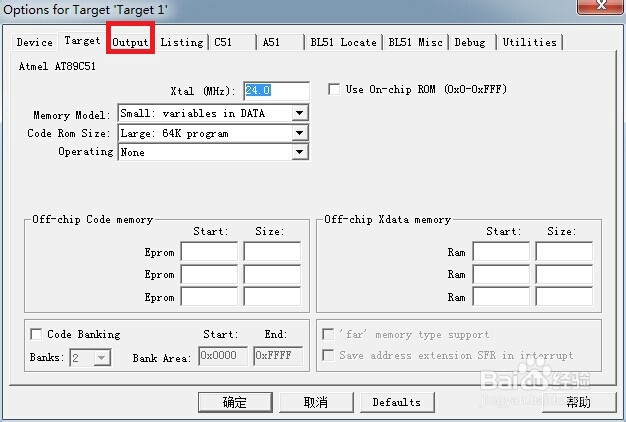Image resolution: width=626 pixels, height=422 pixels.
Task: Enable Use On-chip ROM checkbox
Action: point(334,89)
